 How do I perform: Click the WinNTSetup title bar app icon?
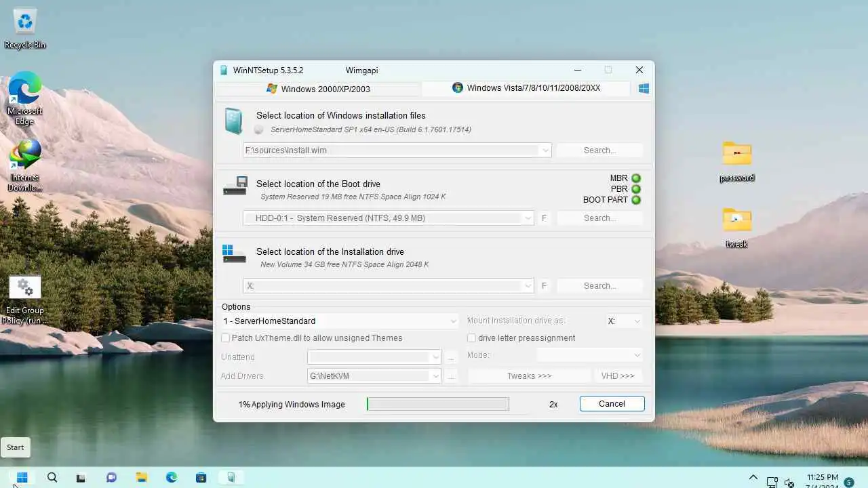pyautogui.click(x=224, y=70)
